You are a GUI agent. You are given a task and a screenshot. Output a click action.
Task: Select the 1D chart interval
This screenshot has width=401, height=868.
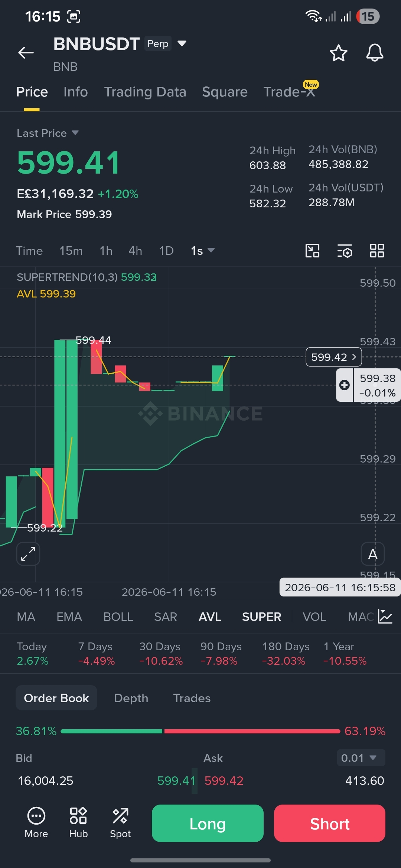click(166, 251)
